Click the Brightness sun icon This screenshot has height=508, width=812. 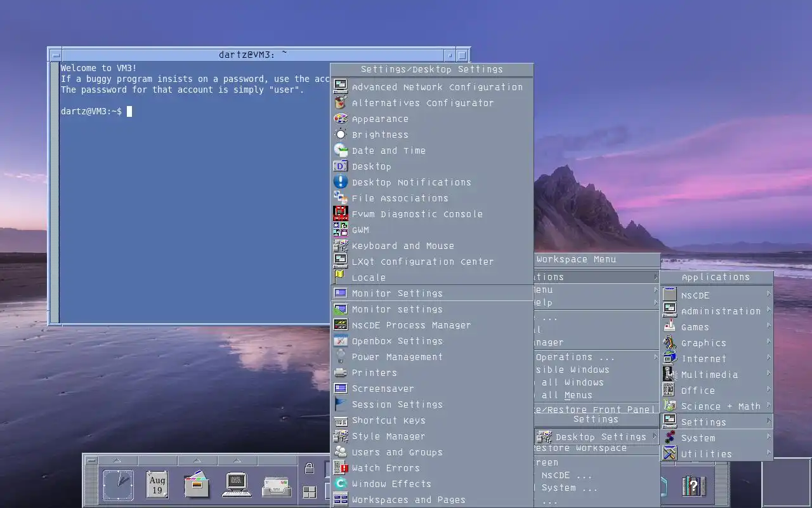point(341,134)
